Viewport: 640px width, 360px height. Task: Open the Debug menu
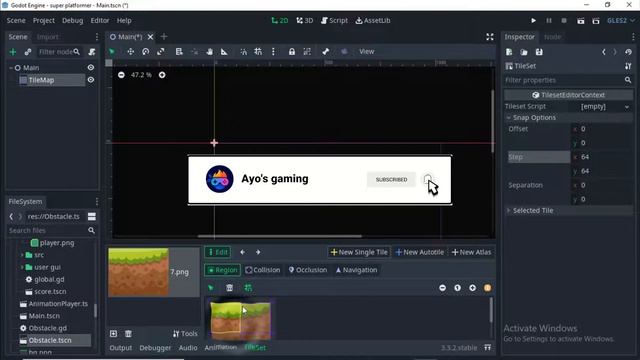[73, 20]
